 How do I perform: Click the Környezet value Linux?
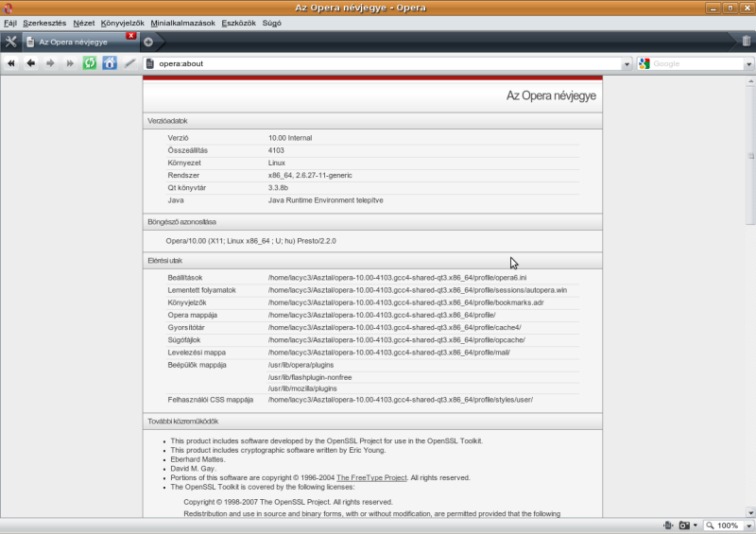coord(277,164)
